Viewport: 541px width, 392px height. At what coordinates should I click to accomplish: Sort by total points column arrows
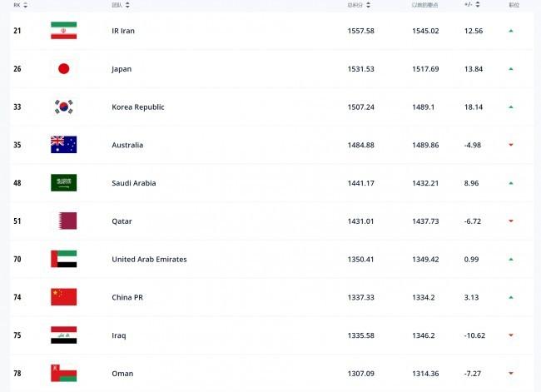368,5
